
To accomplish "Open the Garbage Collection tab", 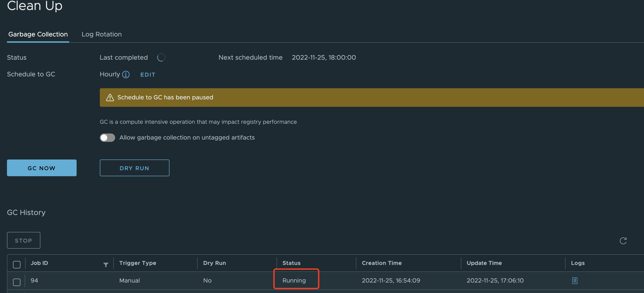I will [38, 34].
